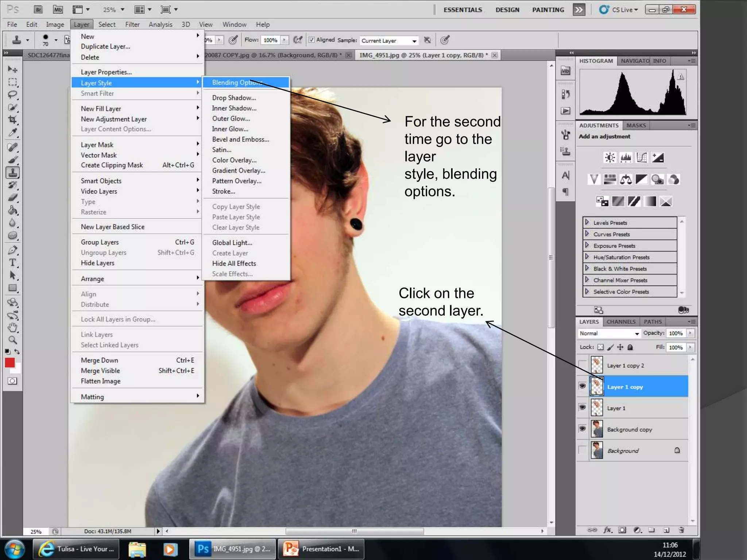Add a Levels adjustment
The image size is (747, 560).
[626, 157]
